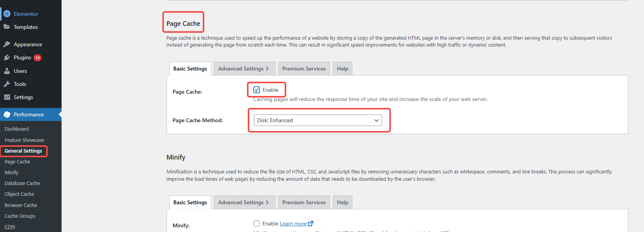The image size is (644, 232).
Task: Expand Page Cache Advanced Settings tab
Action: pos(244,69)
